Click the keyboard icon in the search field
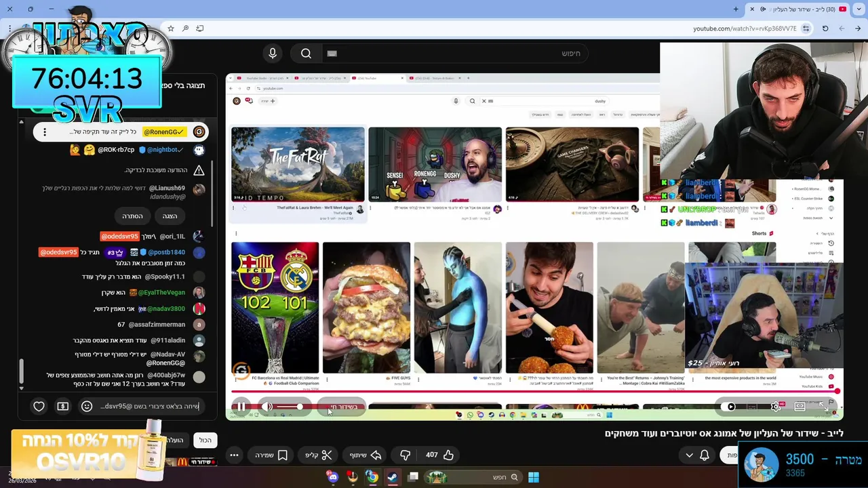 (x=332, y=54)
